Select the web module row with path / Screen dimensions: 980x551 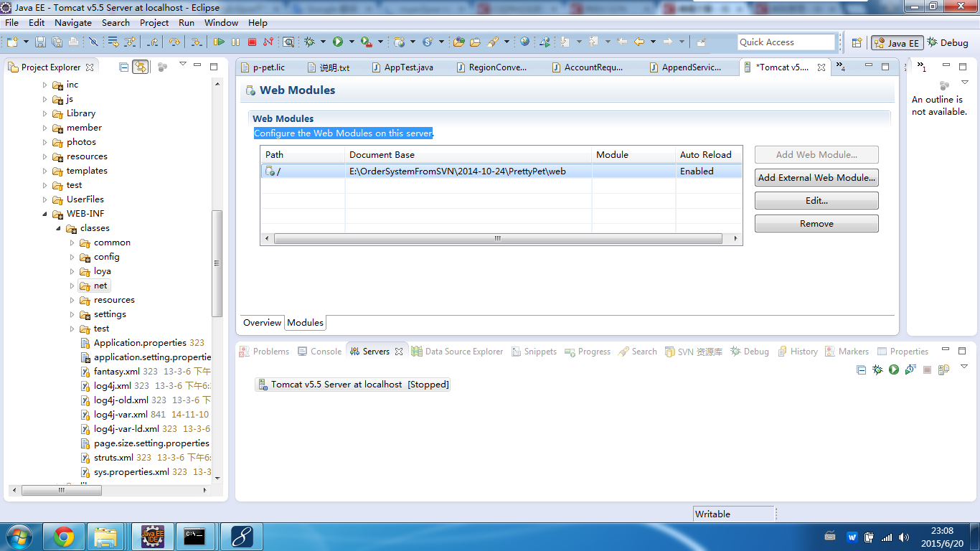pyautogui.click(x=501, y=171)
